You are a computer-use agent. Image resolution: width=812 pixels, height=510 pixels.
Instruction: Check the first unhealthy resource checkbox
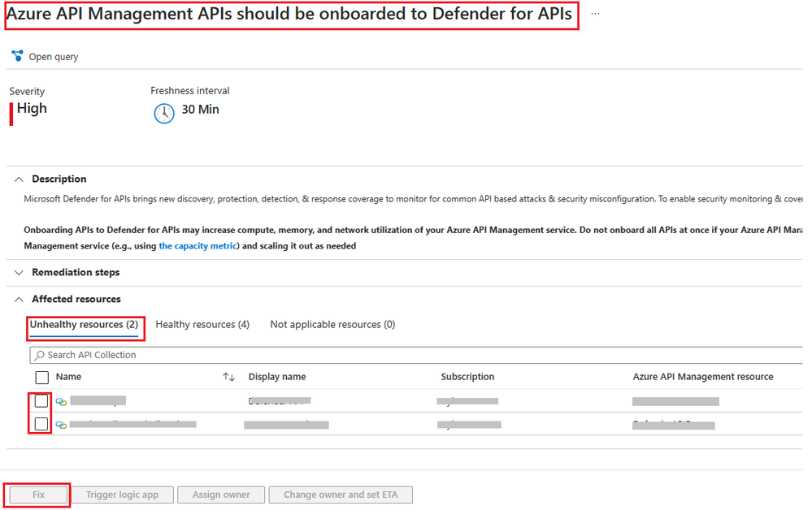41,401
